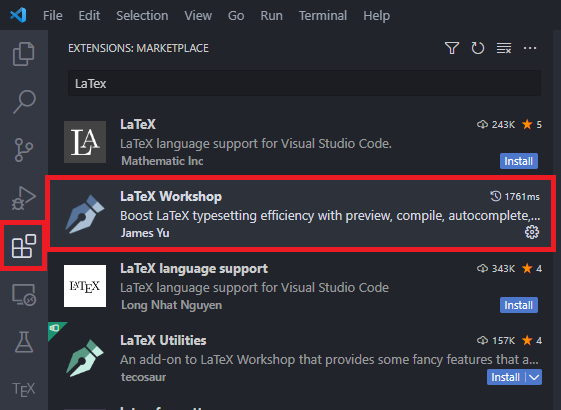Screen dimensions: 561x410
Task: Open the Go menu
Action: click(x=236, y=15)
